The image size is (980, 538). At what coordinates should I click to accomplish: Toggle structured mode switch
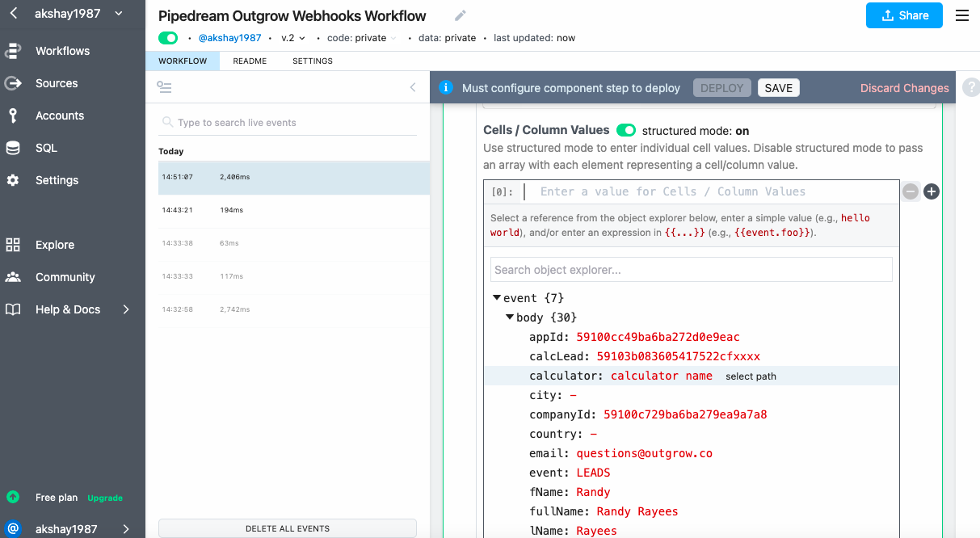[x=626, y=130]
